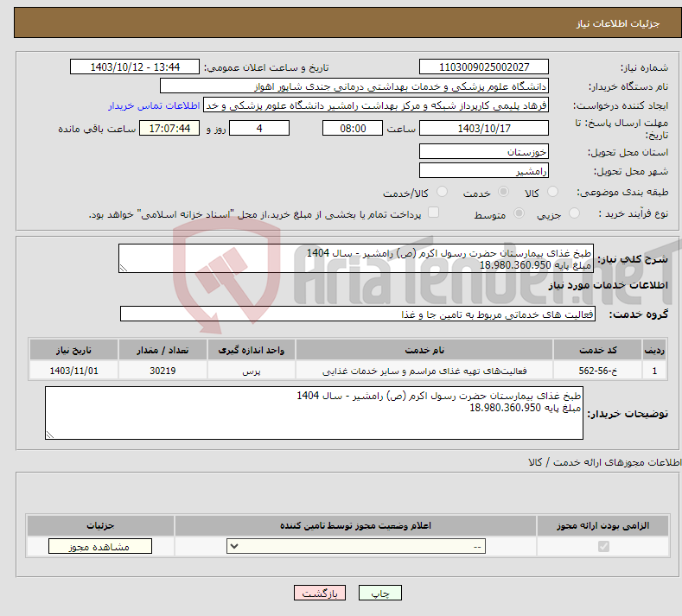Click the اطلاعات مجوزهای ارائه خدمت / کالا heading

[x=604, y=462]
